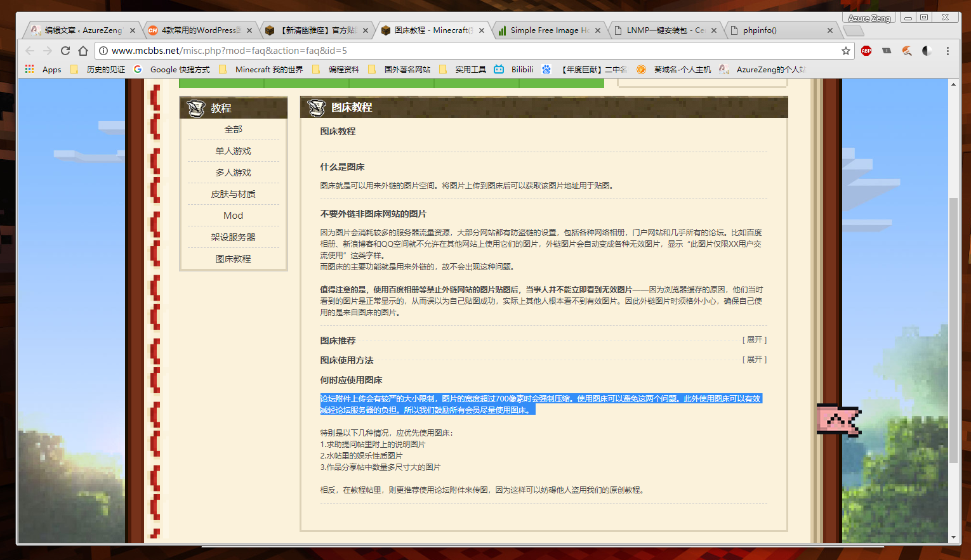Close the 【新清幽雅座】官方贴 tab
The height and width of the screenshot is (560, 971).
[365, 30]
